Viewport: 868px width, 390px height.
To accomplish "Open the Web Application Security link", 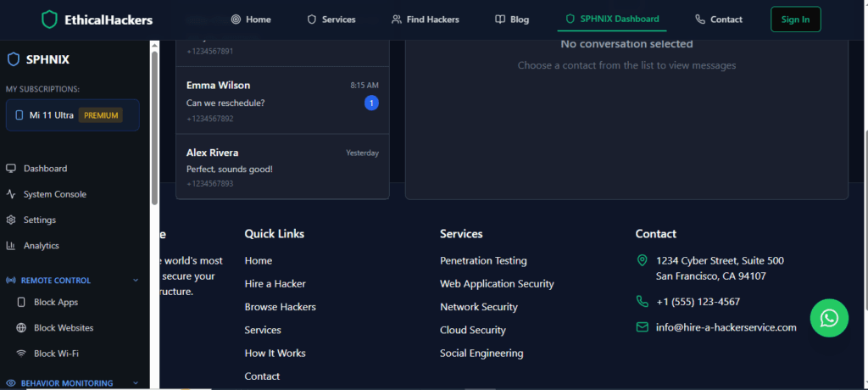I will point(497,284).
